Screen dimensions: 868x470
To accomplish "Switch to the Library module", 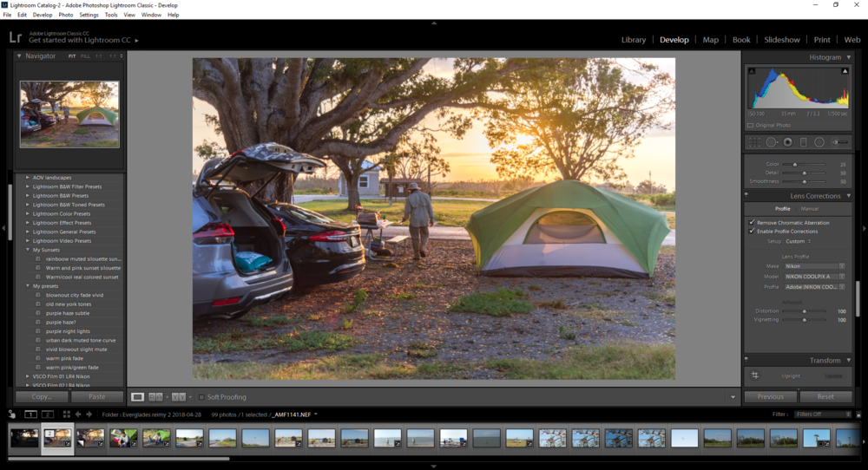I will click(x=633, y=40).
